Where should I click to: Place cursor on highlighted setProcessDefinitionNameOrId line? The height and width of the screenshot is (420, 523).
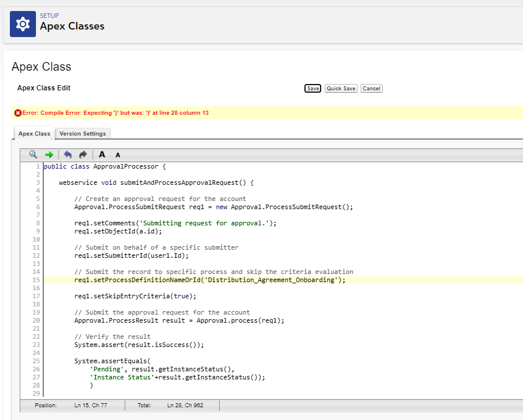[209, 280]
